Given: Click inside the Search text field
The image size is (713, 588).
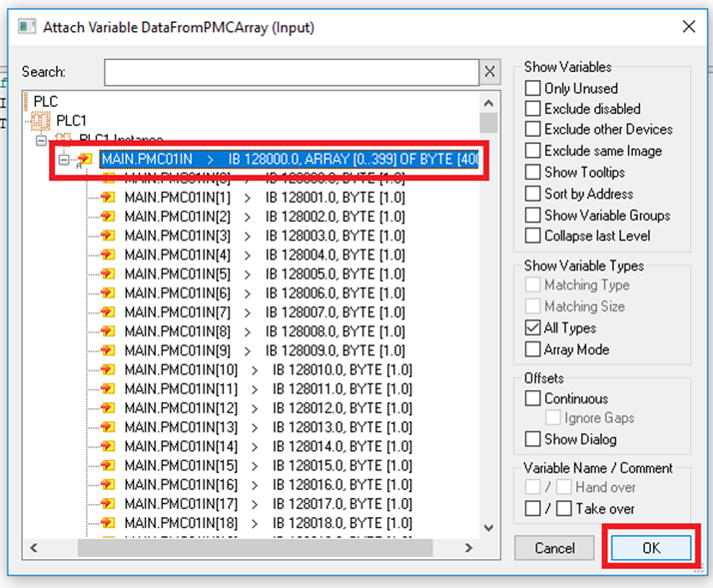Looking at the screenshot, I should coord(292,72).
